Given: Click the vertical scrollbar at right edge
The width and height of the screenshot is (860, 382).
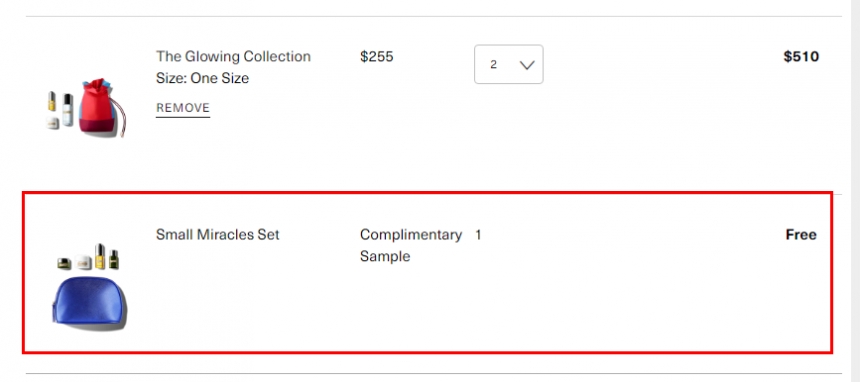Looking at the screenshot, I should [855, 191].
